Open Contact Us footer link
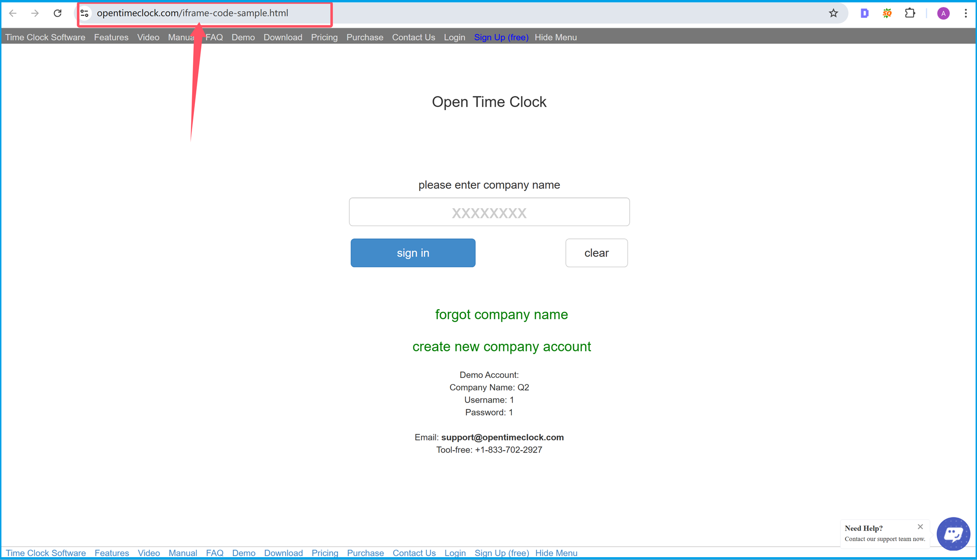Image resolution: width=977 pixels, height=560 pixels. click(414, 553)
